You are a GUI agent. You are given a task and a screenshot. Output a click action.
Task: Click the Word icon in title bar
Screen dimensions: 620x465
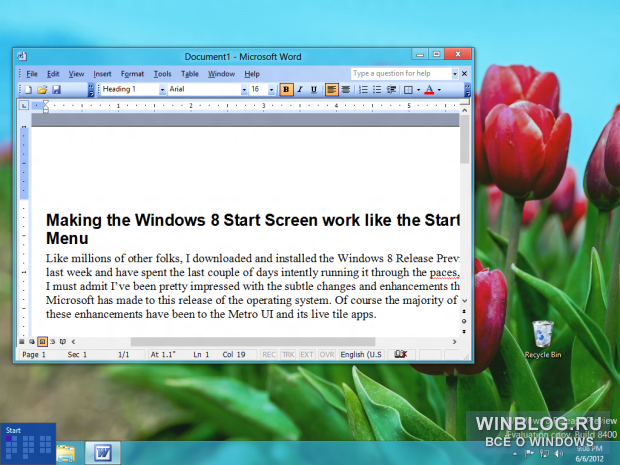[x=22, y=57]
